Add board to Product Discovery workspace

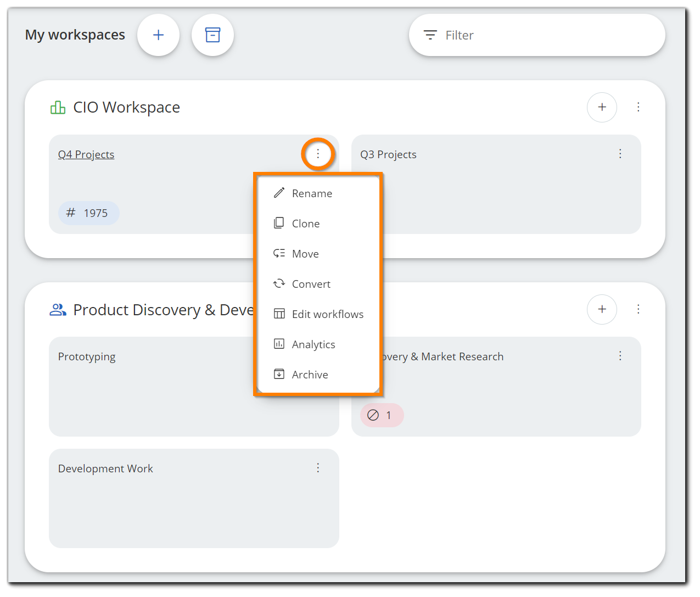(602, 309)
